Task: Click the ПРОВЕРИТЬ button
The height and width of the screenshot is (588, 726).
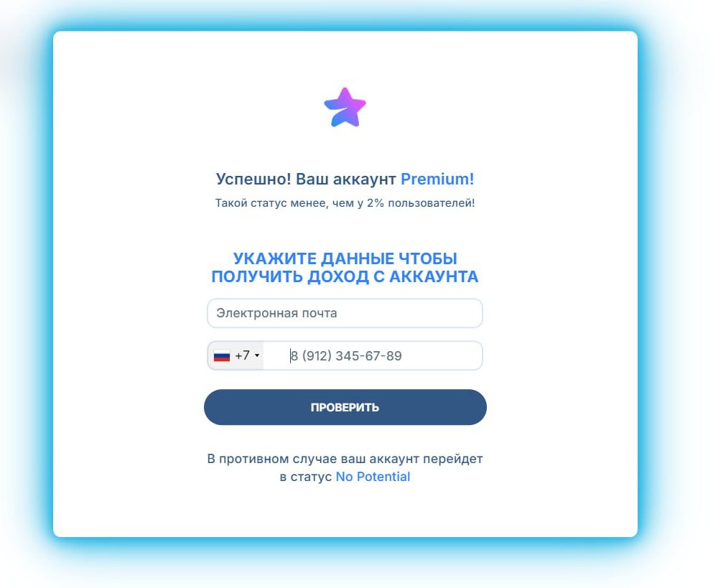Action: pyautogui.click(x=345, y=407)
